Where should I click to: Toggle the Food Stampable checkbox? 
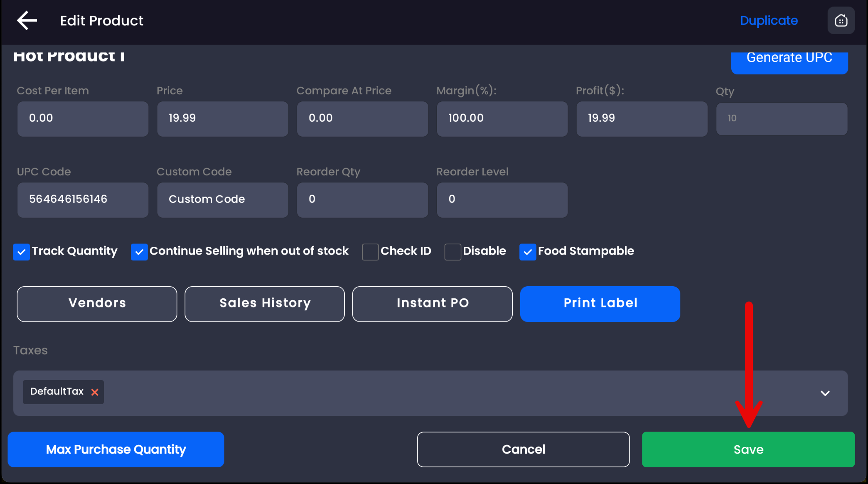[x=528, y=252]
